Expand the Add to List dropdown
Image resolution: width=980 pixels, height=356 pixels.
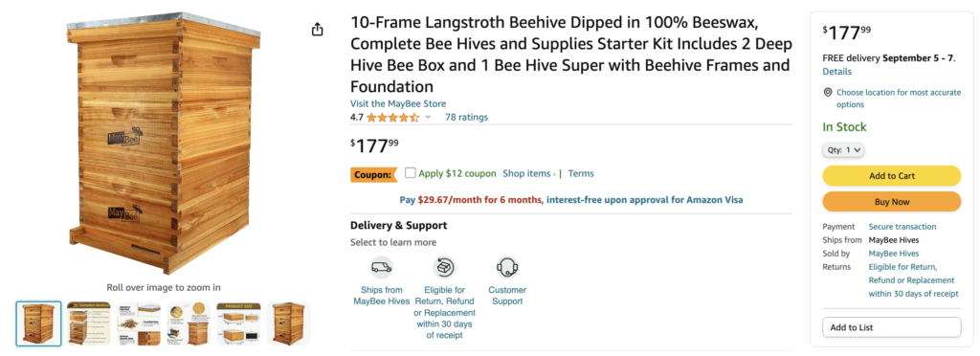pyautogui.click(x=891, y=327)
